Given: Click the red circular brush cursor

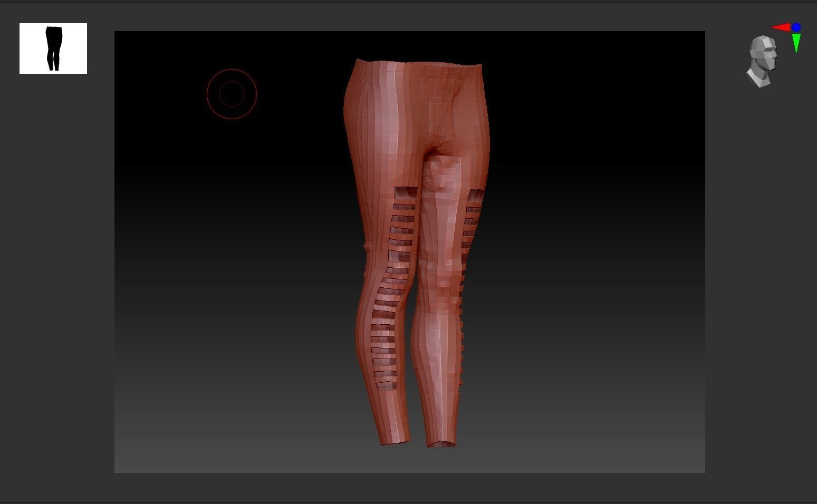Looking at the screenshot, I should click(x=232, y=94).
